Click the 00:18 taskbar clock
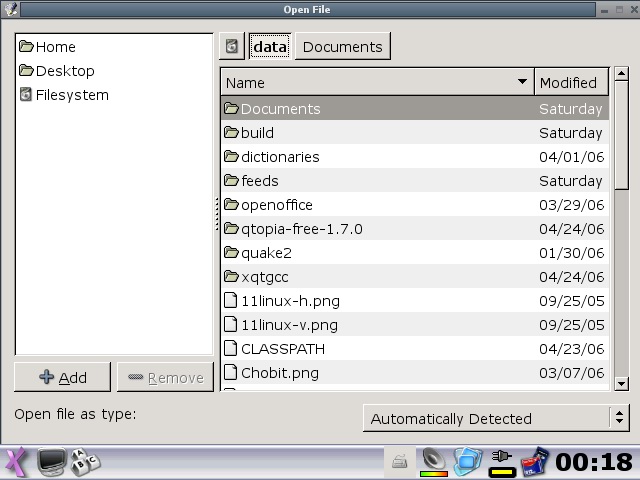Image resolution: width=640 pixels, height=480 pixels. pyautogui.click(x=593, y=462)
